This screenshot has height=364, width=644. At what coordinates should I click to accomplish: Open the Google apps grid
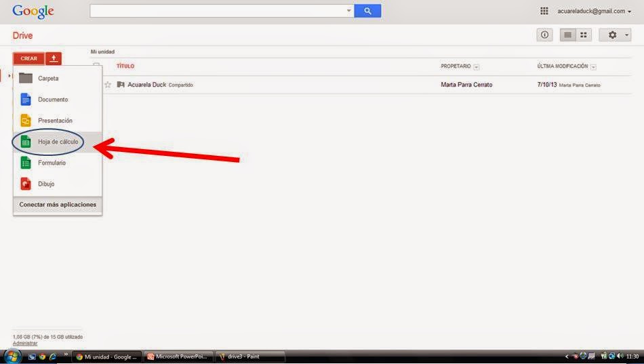544,11
